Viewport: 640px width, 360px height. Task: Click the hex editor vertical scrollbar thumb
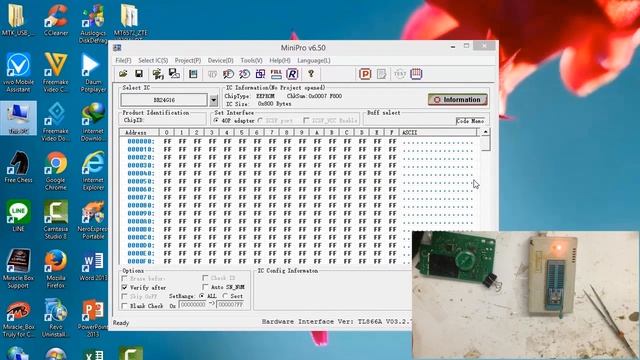[x=485, y=143]
